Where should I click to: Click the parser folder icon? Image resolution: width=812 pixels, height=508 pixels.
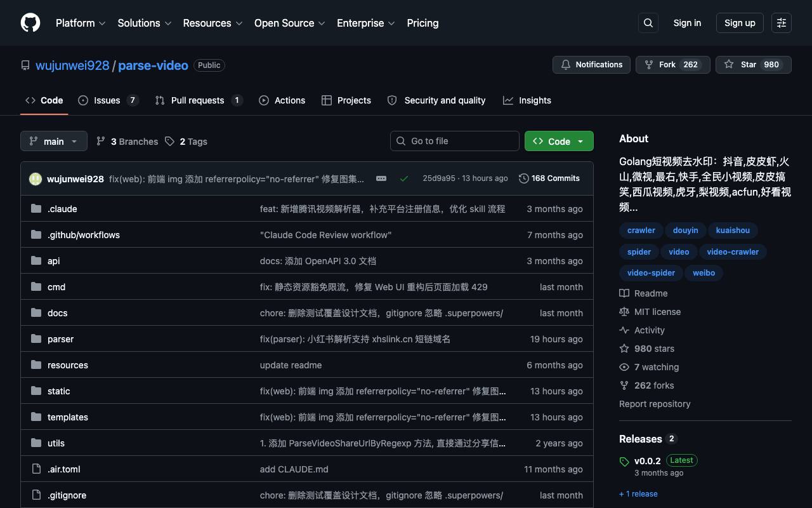click(36, 339)
